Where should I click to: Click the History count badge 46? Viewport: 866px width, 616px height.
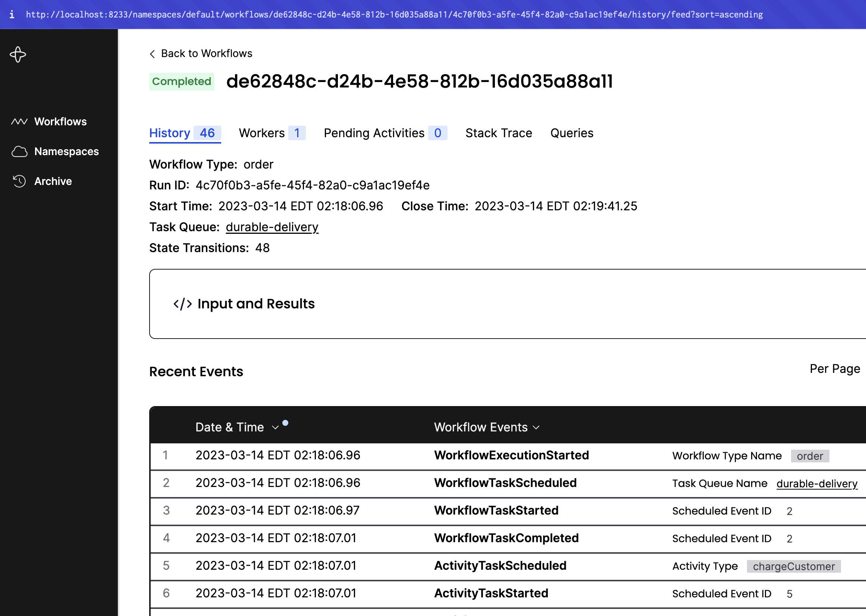click(207, 133)
